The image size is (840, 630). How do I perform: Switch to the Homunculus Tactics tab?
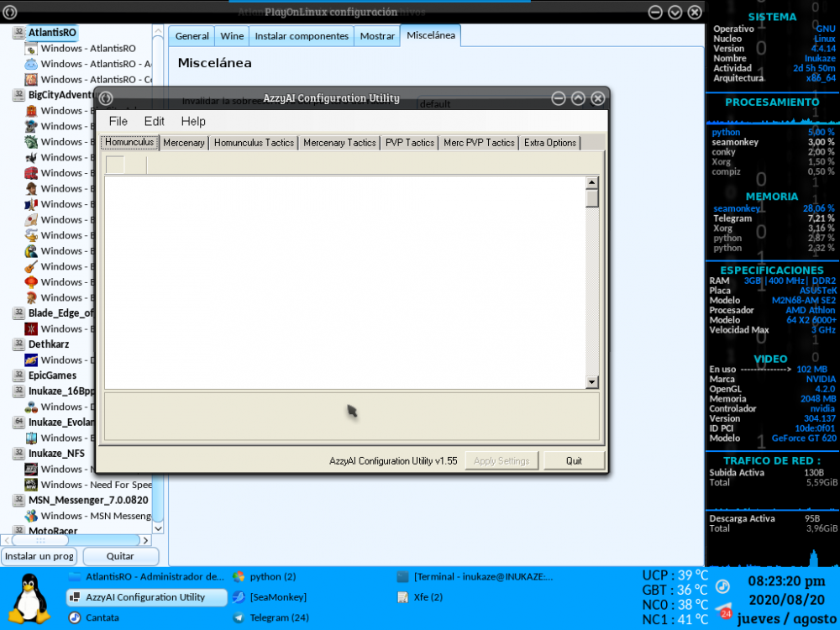[x=254, y=143]
